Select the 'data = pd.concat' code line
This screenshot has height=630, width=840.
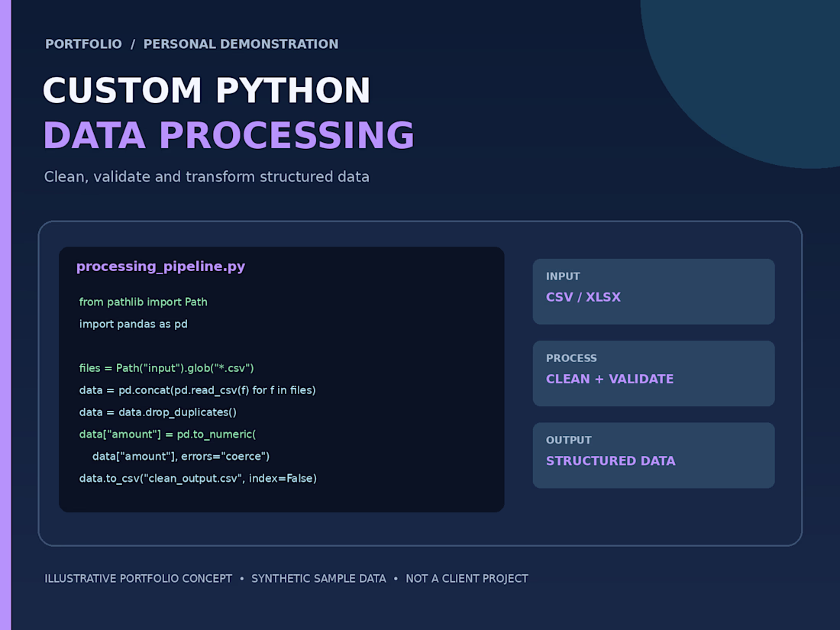pos(198,390)
